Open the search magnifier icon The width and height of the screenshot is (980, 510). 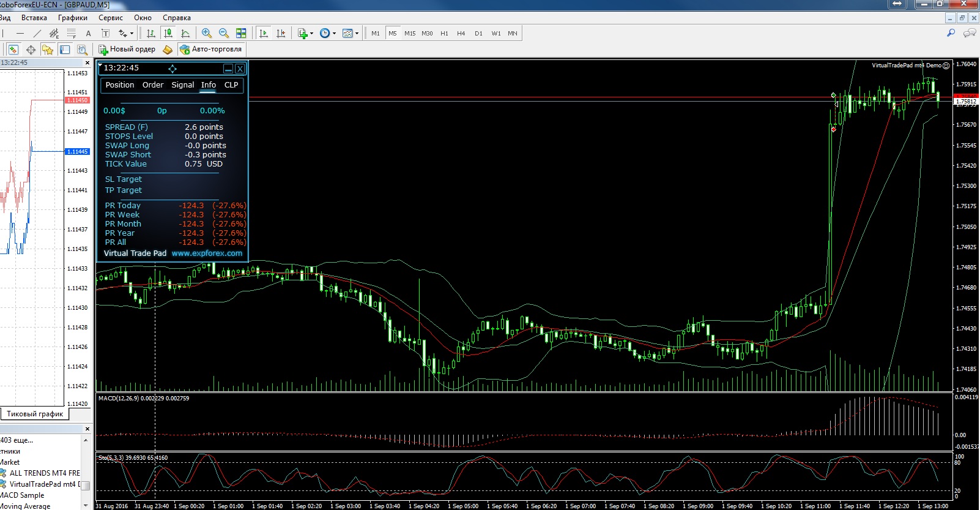click(x=951, y=33)
